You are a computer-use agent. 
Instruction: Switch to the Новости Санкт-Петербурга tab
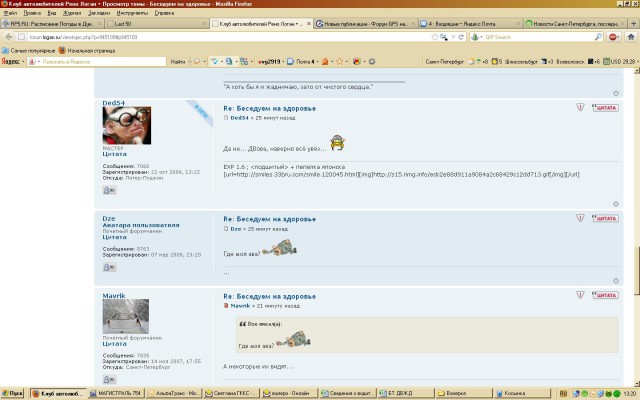coord(575,24)
